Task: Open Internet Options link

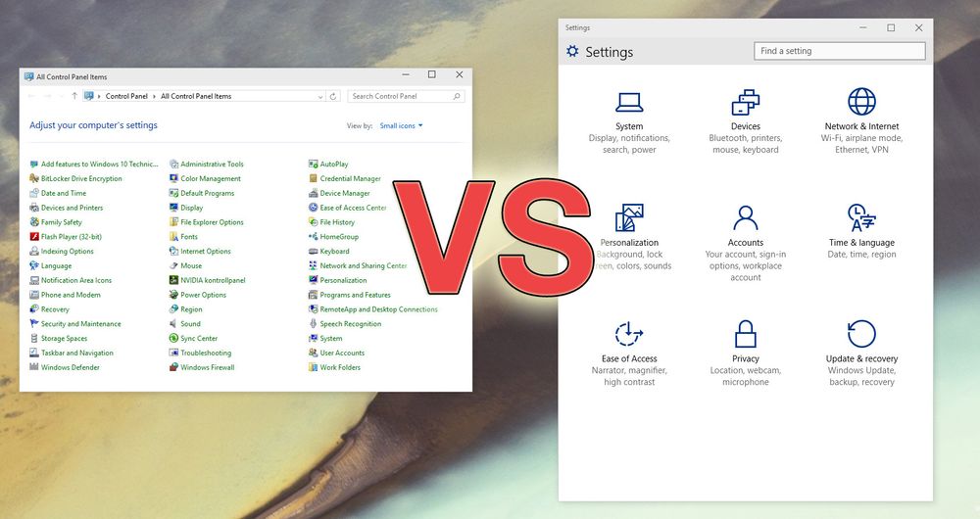Action: point(206,251)
